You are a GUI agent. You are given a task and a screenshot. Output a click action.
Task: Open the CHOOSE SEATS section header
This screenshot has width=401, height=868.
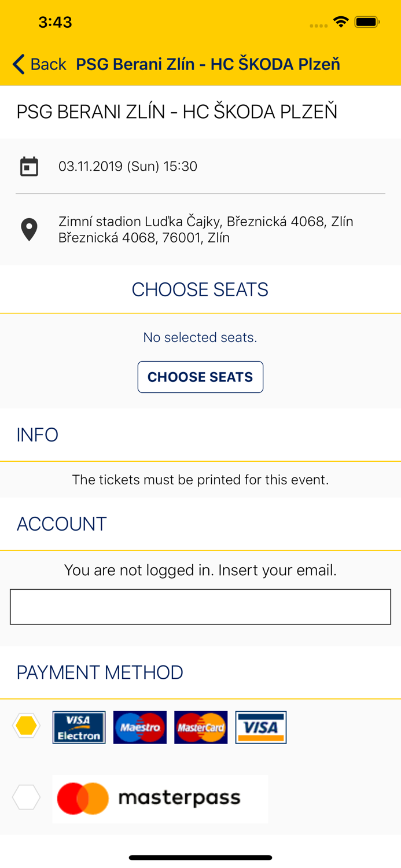(200, 289)
